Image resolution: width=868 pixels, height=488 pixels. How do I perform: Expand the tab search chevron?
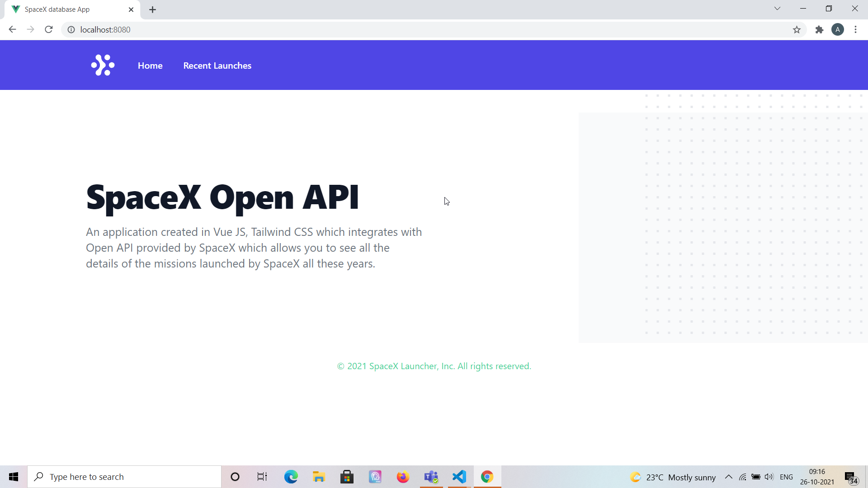pyautogui.click(x=777, y=9)
